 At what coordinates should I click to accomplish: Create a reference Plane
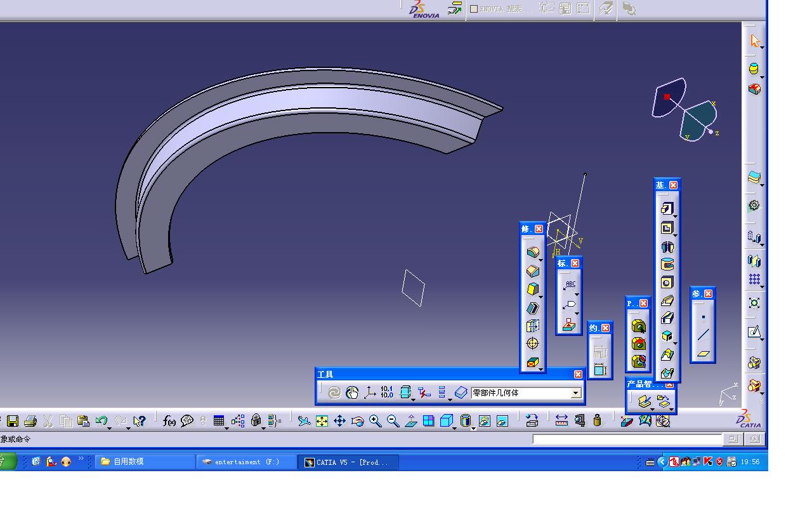click(x=703, y=354)
